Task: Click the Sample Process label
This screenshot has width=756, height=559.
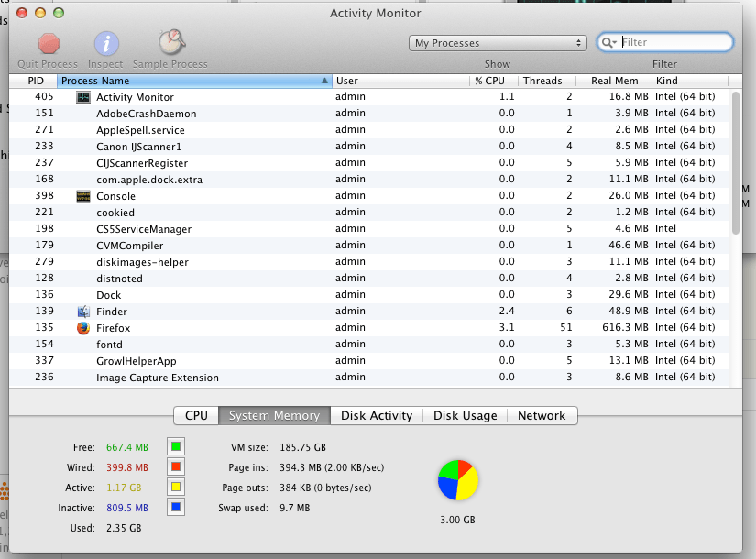Action: (170, 64)
